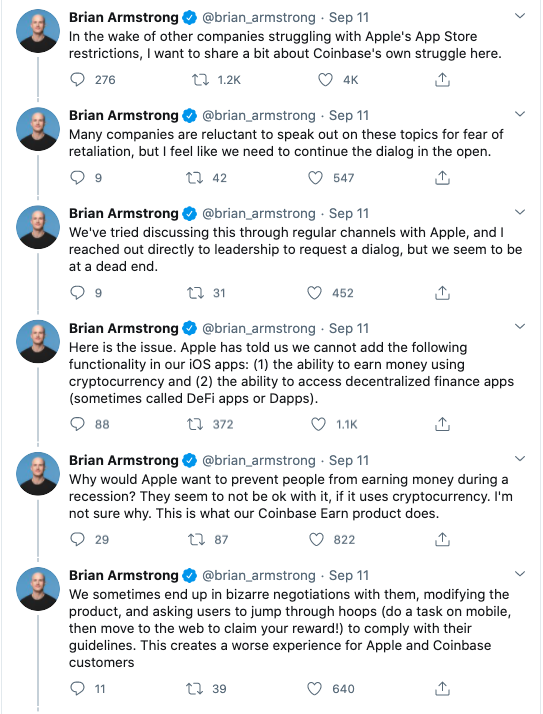This screenshot has height=714, width=543.
Task: Click Brian Armstrong name on 'Many companies' tweet
Action: [123, 115]
